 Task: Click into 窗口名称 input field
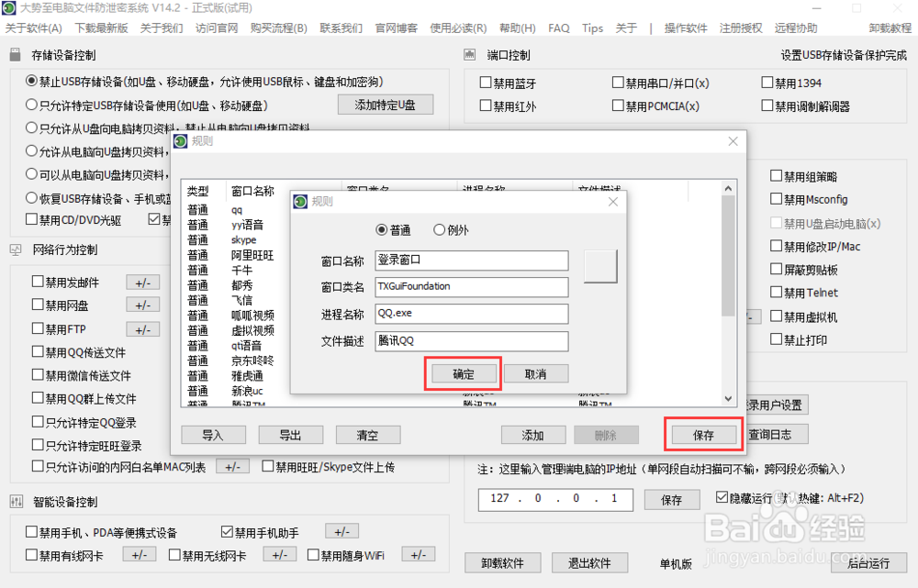pos(471,261)
